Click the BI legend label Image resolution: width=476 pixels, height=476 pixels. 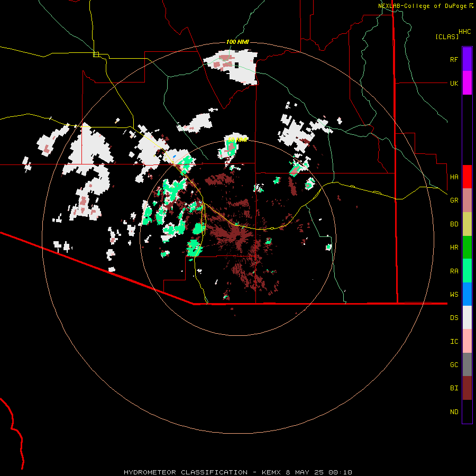pyautogui.click(x=454, y=388)
